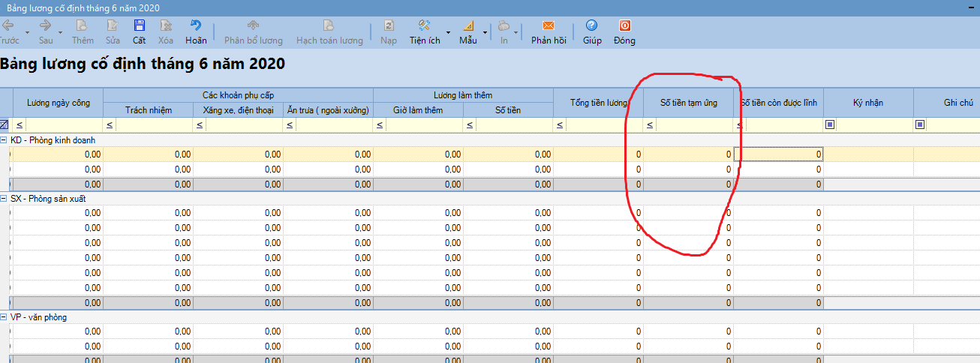Open Phản hồi feedback envelope icon
The image size is (980, 363).
click(x=548, y=25)
